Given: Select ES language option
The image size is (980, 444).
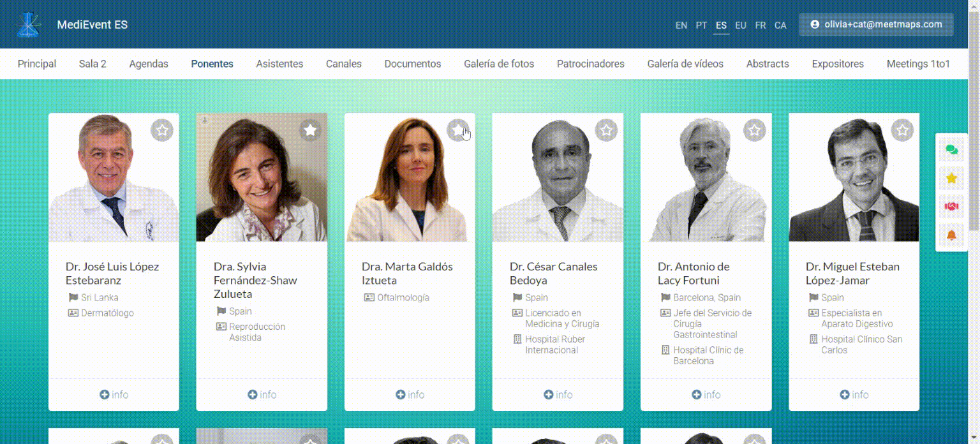Looking at the screenshot, I should pos(721,26).
